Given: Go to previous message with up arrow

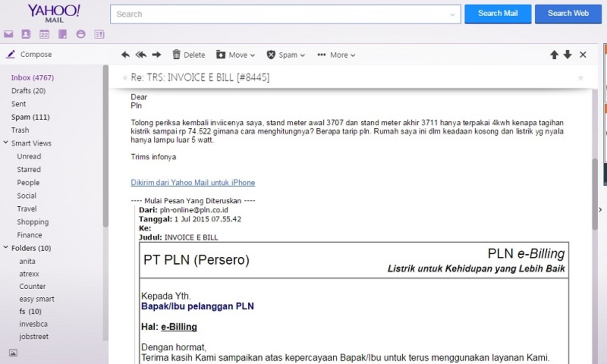Looking at the screenshot, I should [554, 55].
